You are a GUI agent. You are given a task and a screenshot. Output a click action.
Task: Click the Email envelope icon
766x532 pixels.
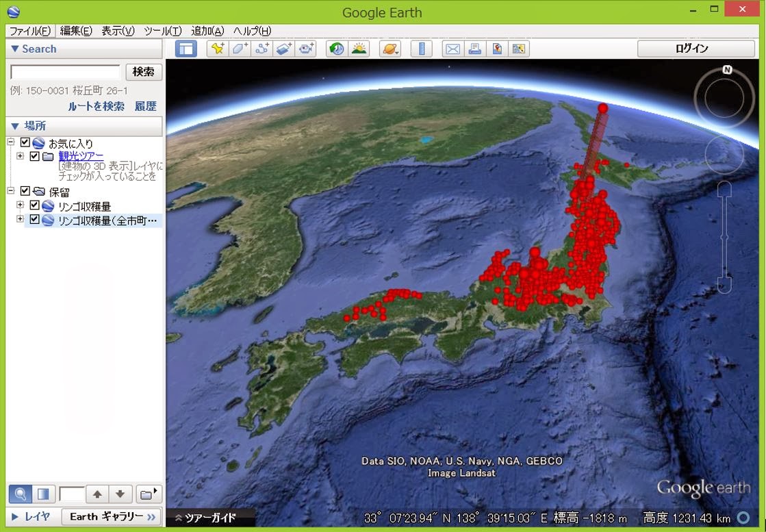pyautogui.click(x=453, y=49)
